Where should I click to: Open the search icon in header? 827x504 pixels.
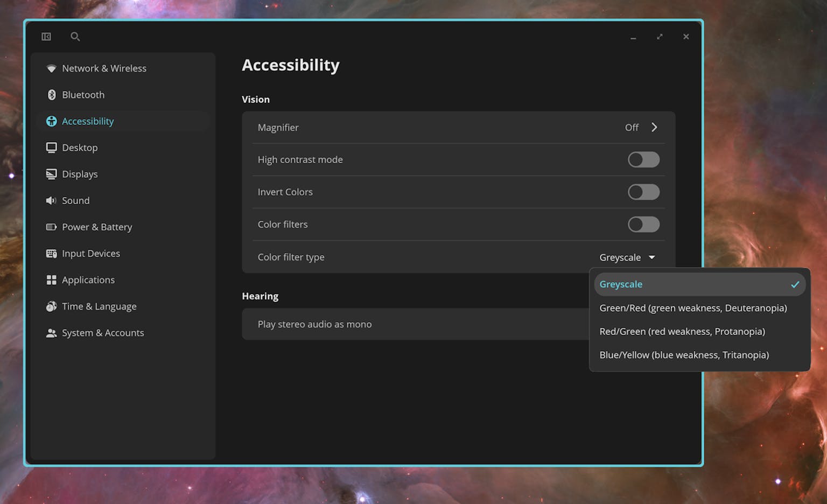[x=75, y=37]
